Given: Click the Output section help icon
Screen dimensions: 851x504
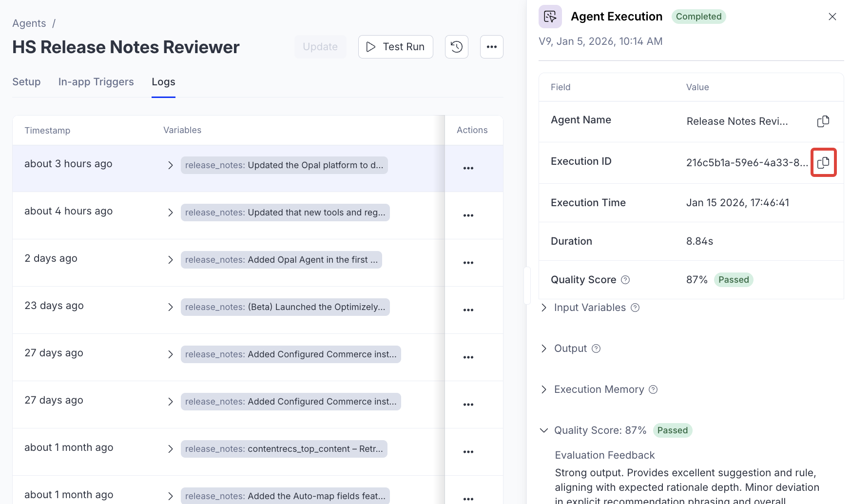Looking at the screenshot, I should pyautogui.click(x=596, y=349).
